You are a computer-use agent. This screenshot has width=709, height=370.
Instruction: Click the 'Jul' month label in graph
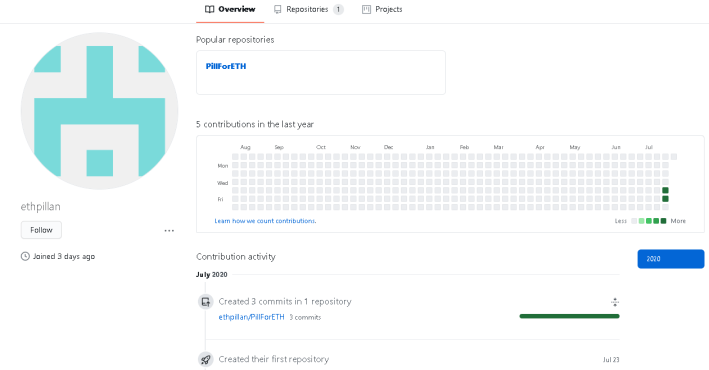click(x=649, y=147)
